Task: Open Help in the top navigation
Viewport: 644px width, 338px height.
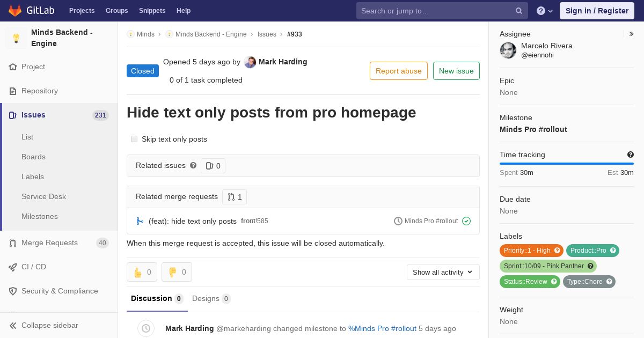Action: click(184, 11)
